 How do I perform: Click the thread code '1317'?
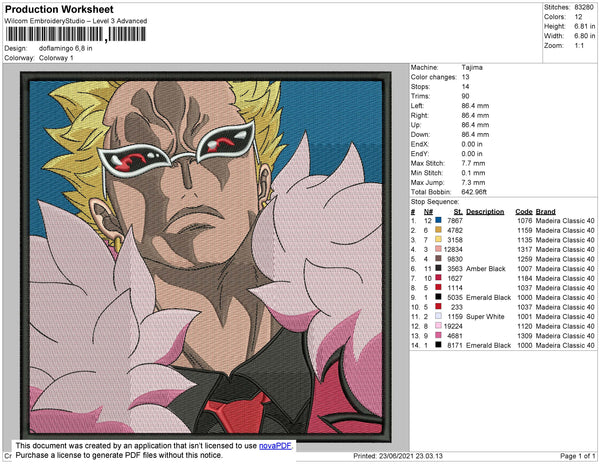click(525, 249)
